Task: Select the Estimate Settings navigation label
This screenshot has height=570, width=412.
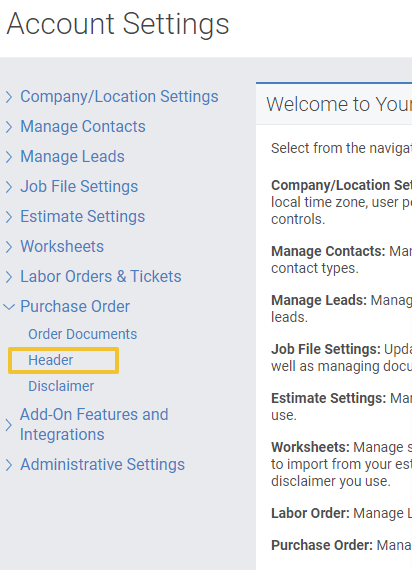Action: point(83,217)
